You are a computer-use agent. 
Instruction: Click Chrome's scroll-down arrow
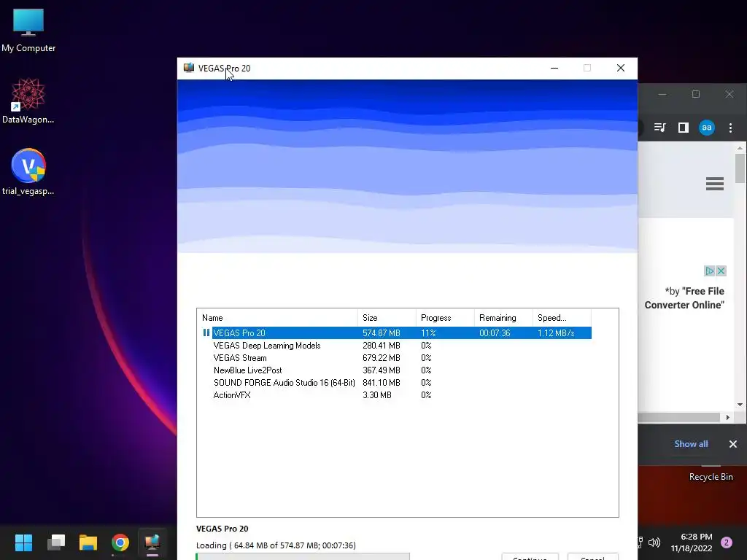[x=740, y=405]
